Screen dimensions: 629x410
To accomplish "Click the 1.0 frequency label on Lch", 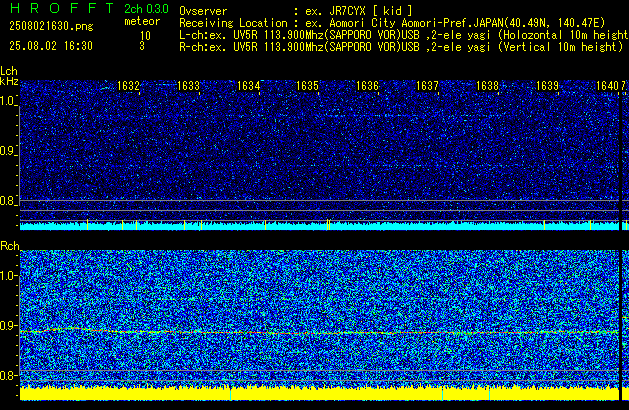I will pyautogui.click(x=8, y=101).
